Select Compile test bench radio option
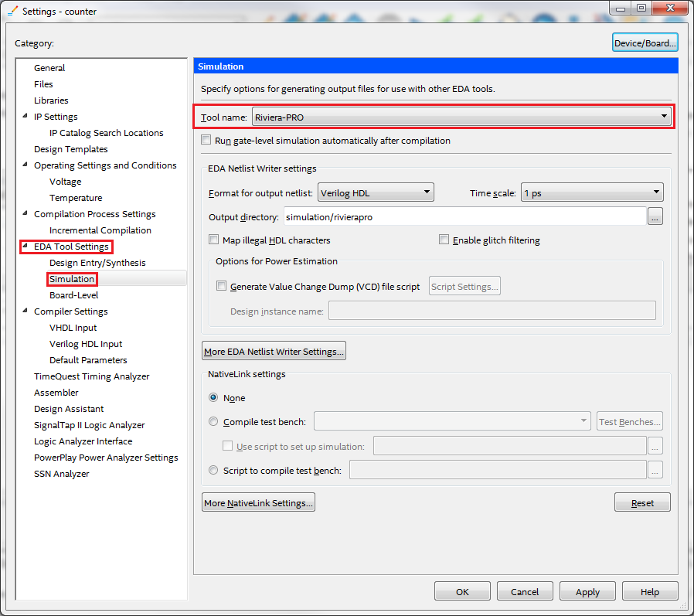The image size is (694, 616). tap(214, 422)
